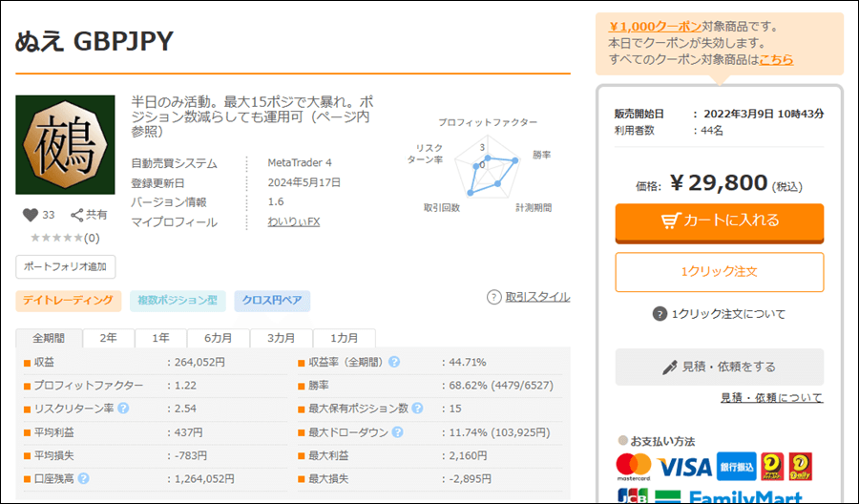Screen dimensions: 859x504
Task: Open the わいりぃFX profile link
Action: click(x=294, y=222)
